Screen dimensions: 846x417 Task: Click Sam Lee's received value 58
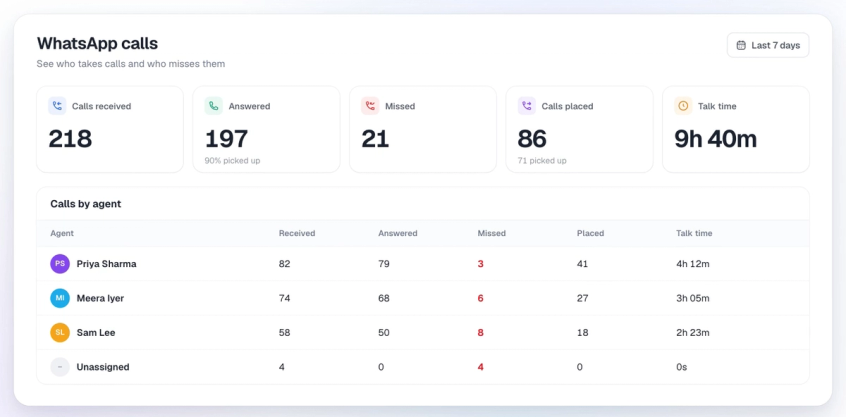(x=284, y=333)
